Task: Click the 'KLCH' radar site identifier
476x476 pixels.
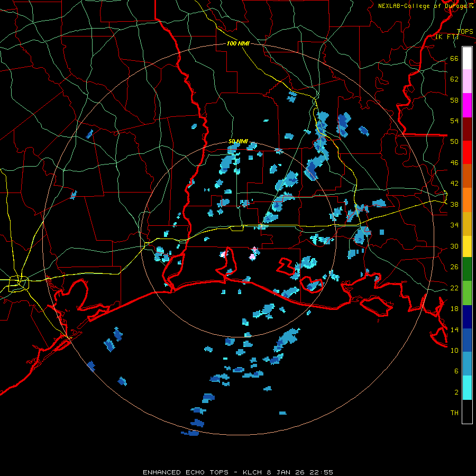Action: 252,472
